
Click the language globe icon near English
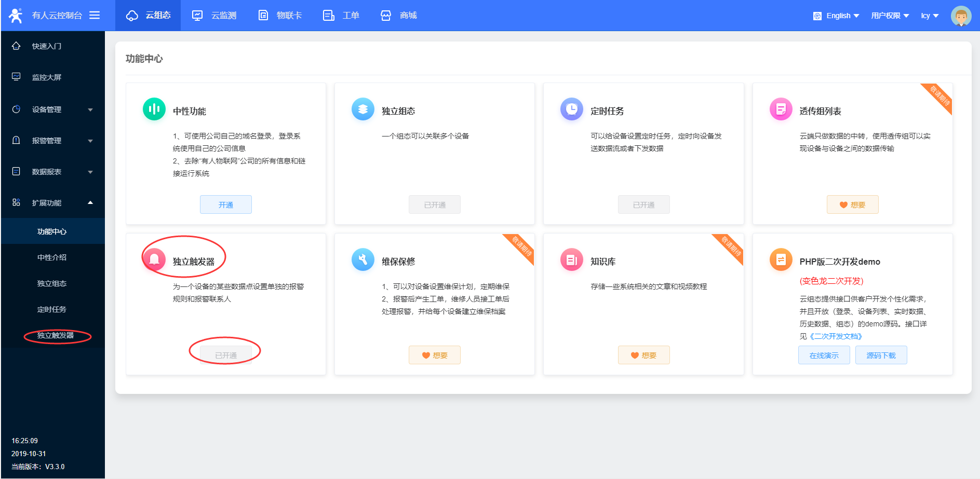817,16
